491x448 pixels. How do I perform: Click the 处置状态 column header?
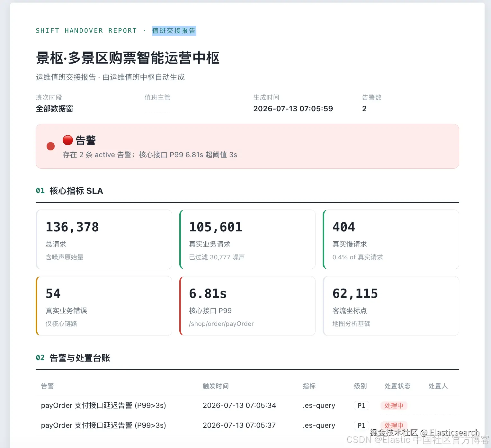[397, 386]
